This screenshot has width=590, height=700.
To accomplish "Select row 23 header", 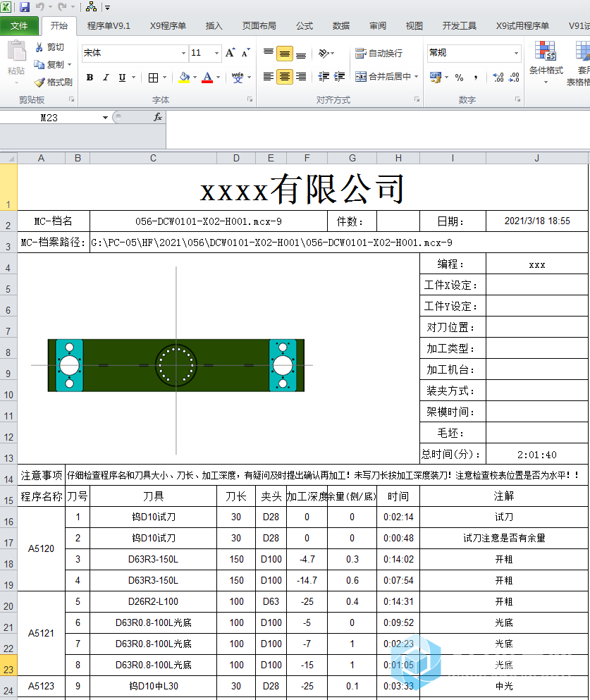I will coord(8,665).
